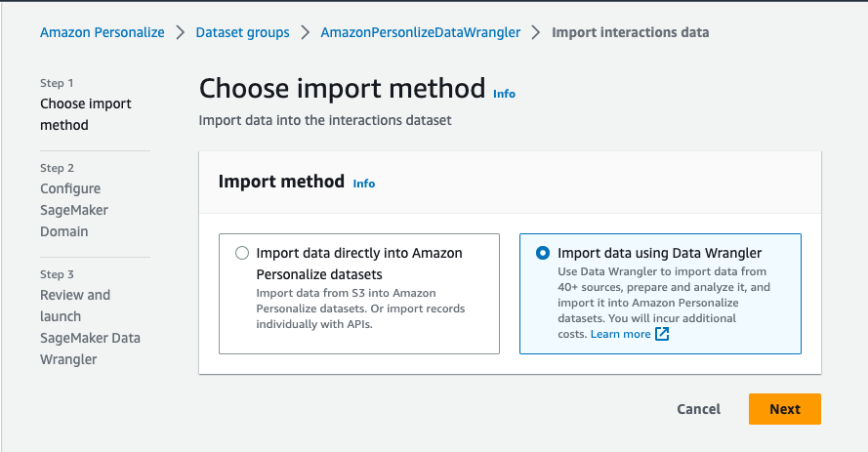Open Info next to Choose import method heading

[x=504, y=94]
